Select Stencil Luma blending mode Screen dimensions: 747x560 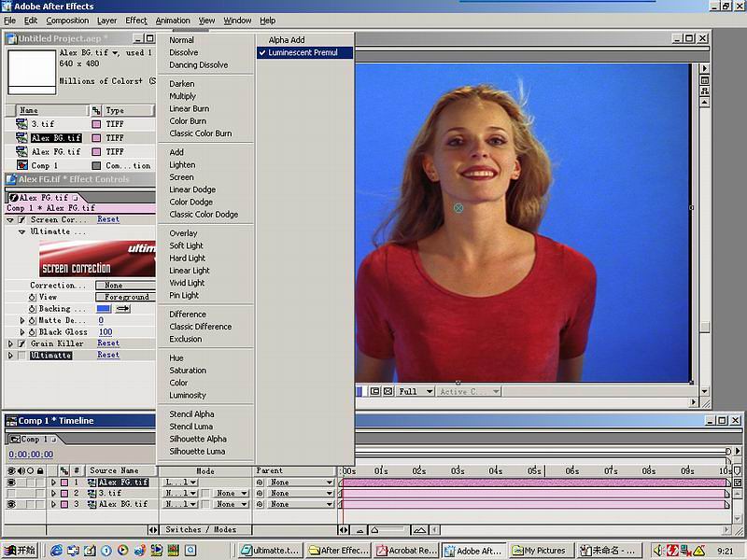(x=191, y=427)
